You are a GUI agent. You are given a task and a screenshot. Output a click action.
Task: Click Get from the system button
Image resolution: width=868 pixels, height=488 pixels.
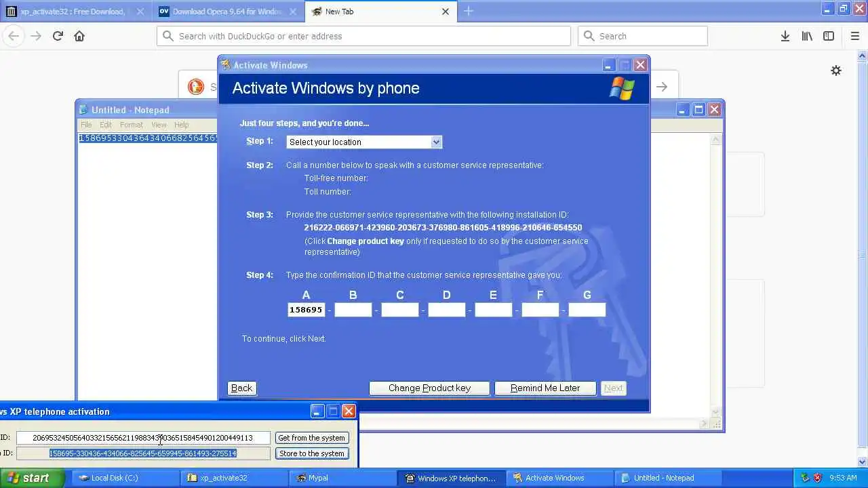[x=312, y=438]
